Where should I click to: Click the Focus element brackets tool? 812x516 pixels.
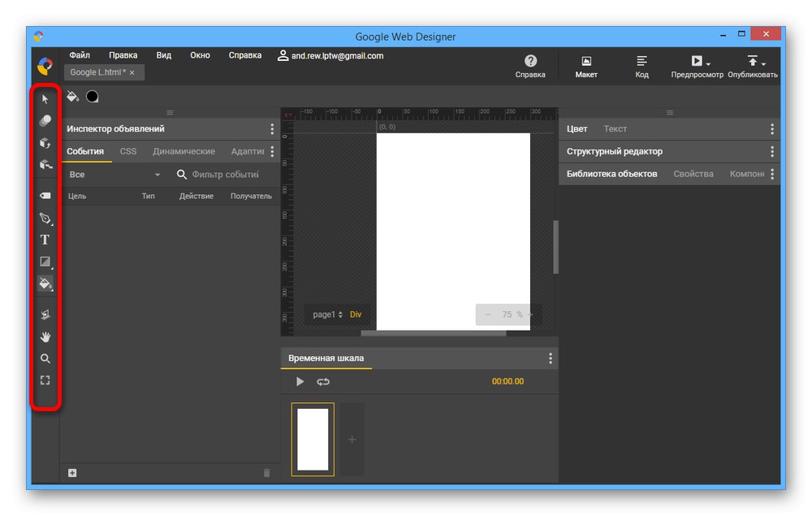(45, 380)
